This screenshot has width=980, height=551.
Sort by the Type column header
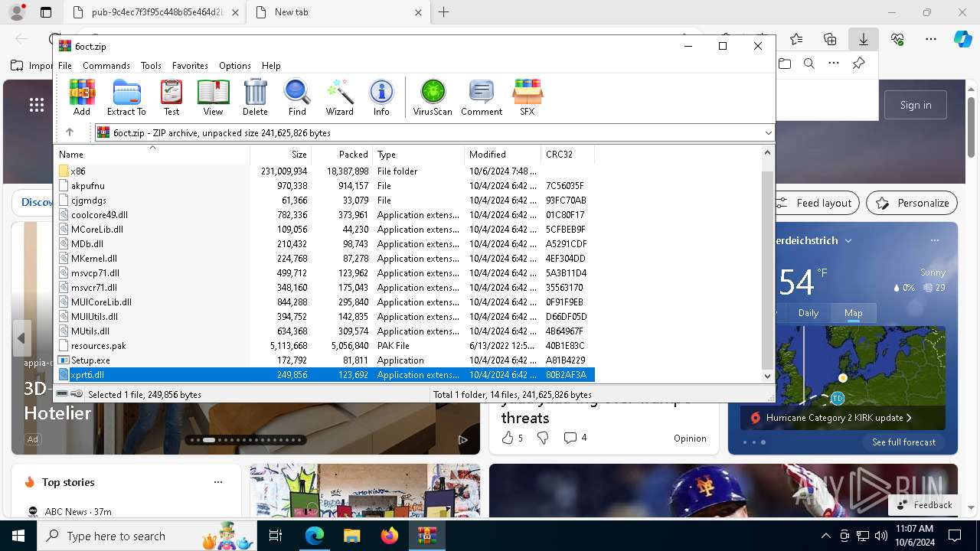click(418, 155)
